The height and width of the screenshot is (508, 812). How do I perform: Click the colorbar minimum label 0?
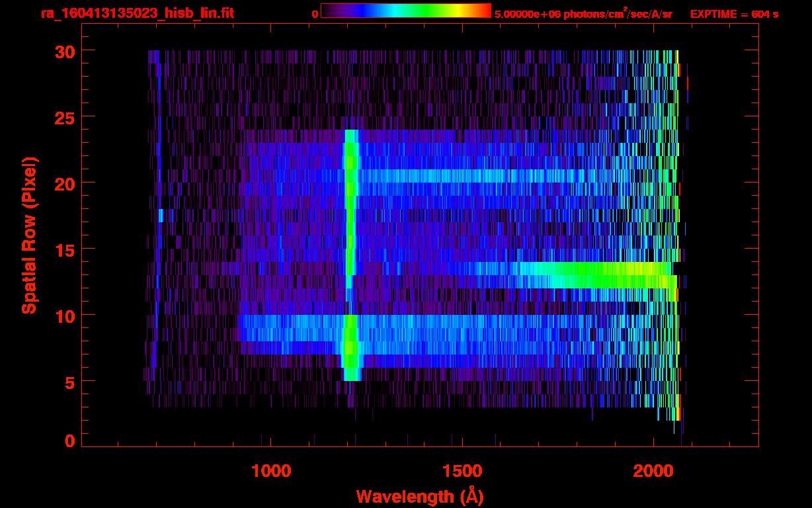click(315, 14)
